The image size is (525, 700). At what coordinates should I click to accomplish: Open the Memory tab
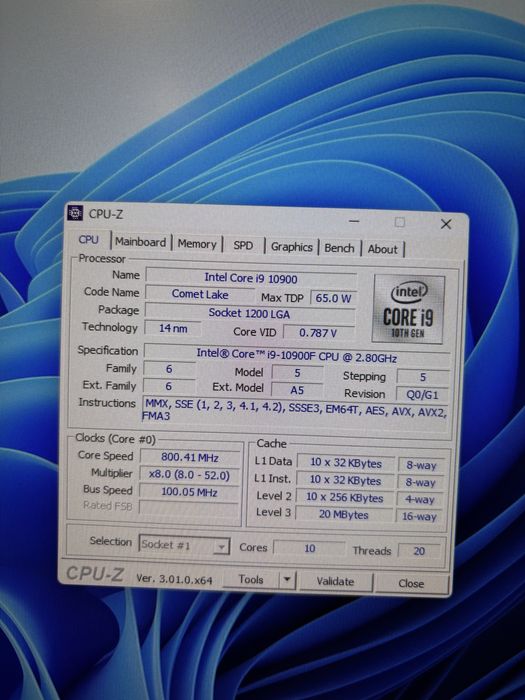point(197,244)
